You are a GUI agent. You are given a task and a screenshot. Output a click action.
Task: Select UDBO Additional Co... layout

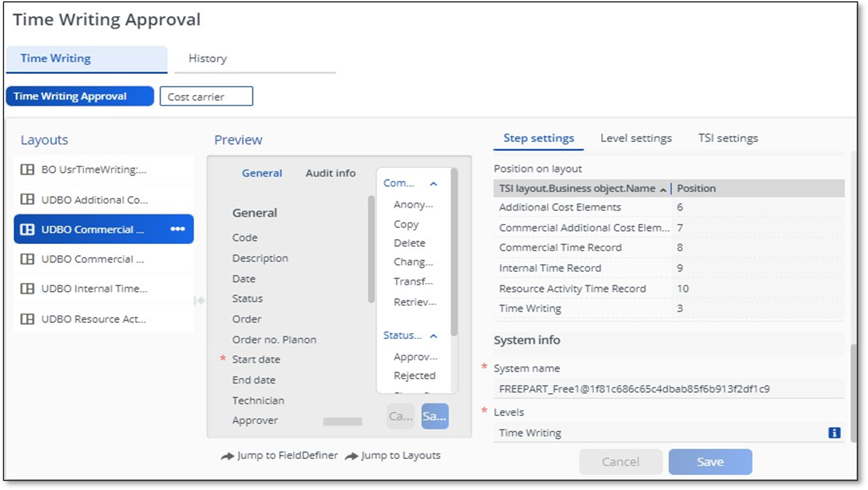[103, 200]
